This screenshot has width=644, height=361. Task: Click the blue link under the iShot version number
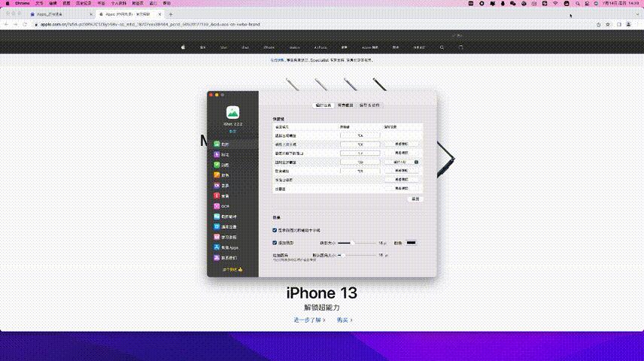232,132
